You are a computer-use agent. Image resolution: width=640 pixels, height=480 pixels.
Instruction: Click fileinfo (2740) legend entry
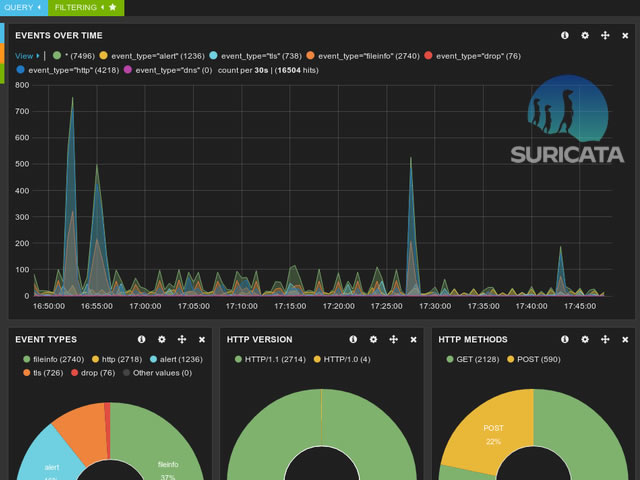pos(54,360)
